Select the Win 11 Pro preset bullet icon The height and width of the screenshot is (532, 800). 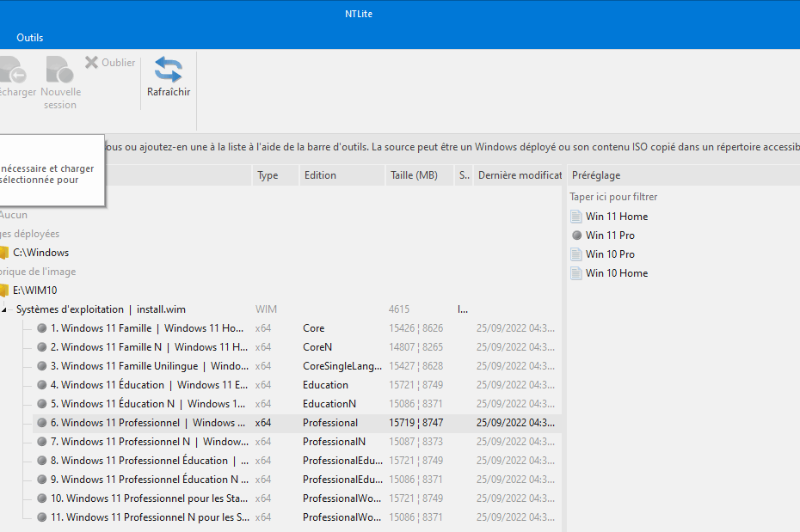(x=576, y=235)
